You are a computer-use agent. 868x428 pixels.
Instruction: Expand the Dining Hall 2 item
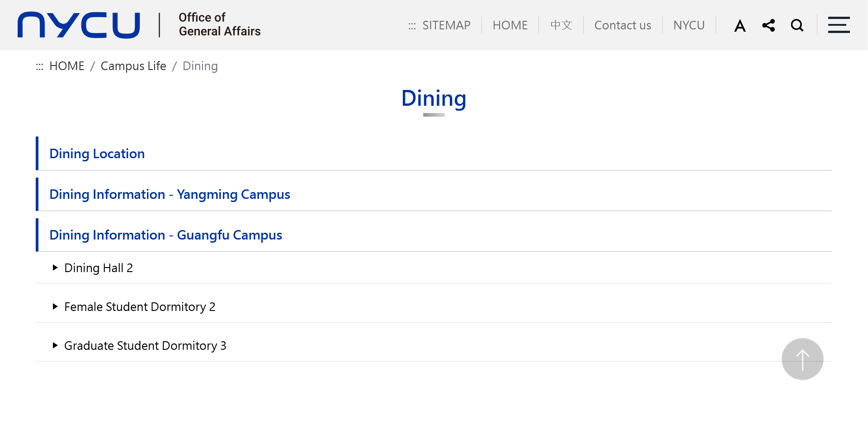(98, 268)
